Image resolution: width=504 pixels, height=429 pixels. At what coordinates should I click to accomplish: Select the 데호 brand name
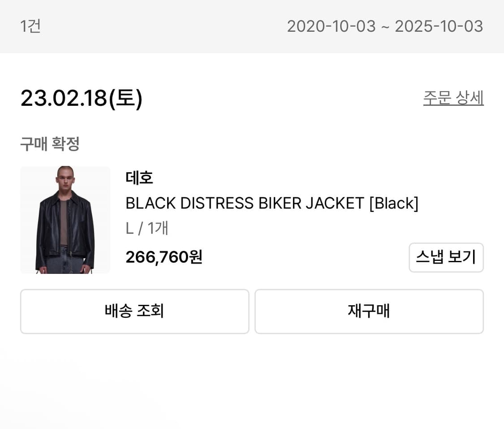point(139,178)
